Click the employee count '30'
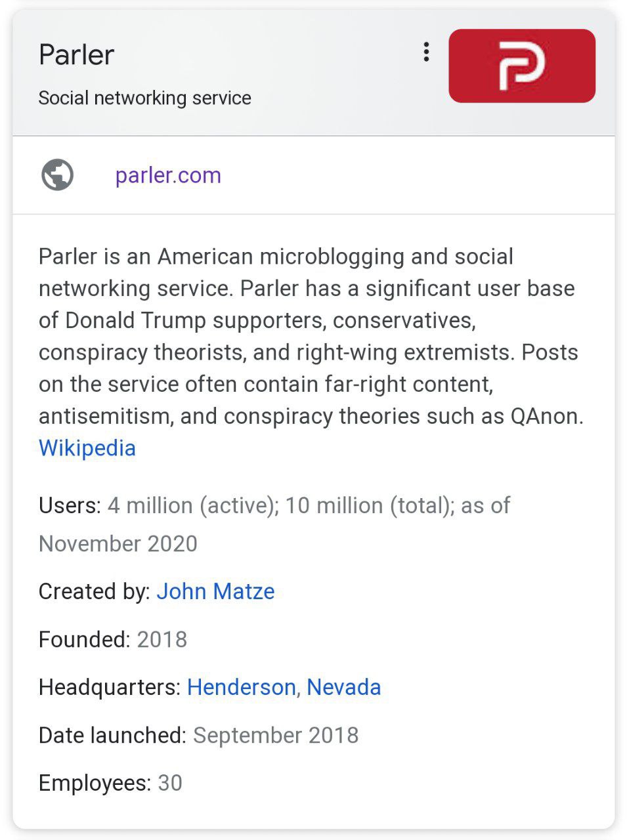627x840 pixels. pos(170,783)
